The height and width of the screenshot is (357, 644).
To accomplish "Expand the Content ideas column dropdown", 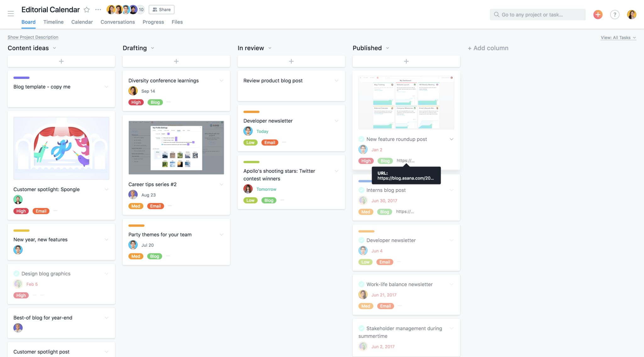I will (54, 48).
